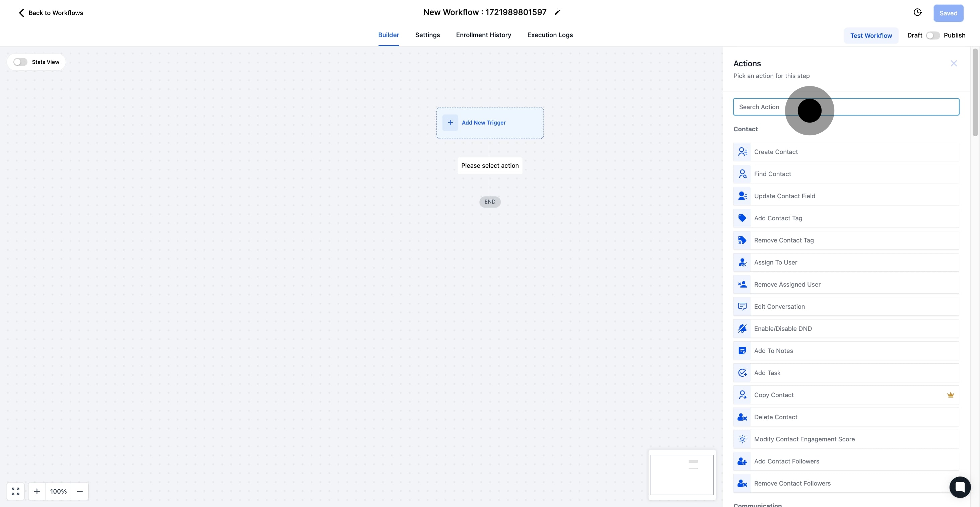Click the Actions panel scrollbar
This screenshot has height=507, width=980.
pyautogui.click(x=975, y=92)
